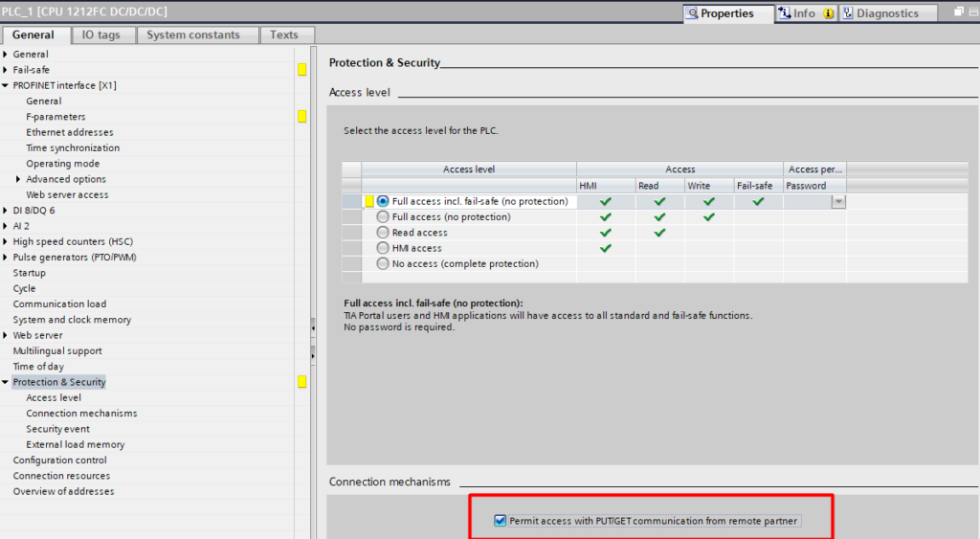The width and height of the screenshot is (980, 539).
Task: Collapse navigation pane with left splitter arrow
Action: coord(313,328)
